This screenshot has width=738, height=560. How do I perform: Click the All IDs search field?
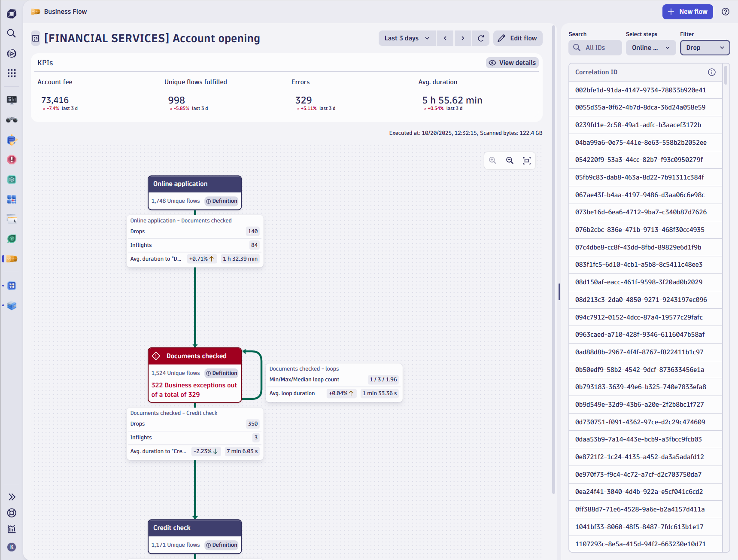click(x=595, y=48)
